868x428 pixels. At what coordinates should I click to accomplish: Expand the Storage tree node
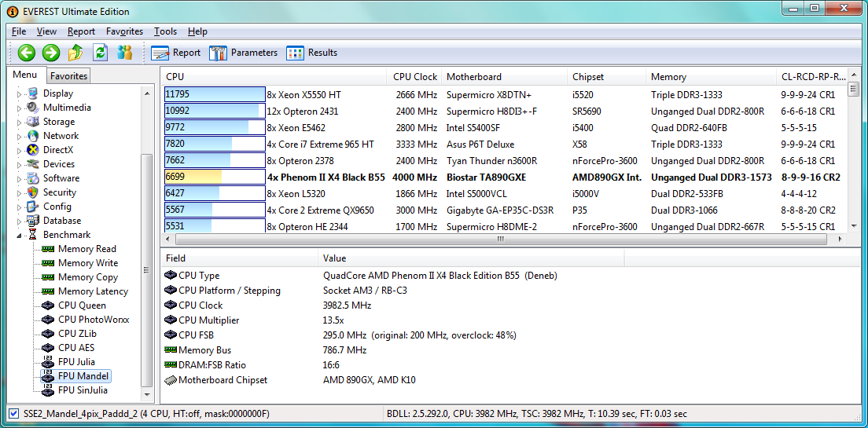coord(20,123)
